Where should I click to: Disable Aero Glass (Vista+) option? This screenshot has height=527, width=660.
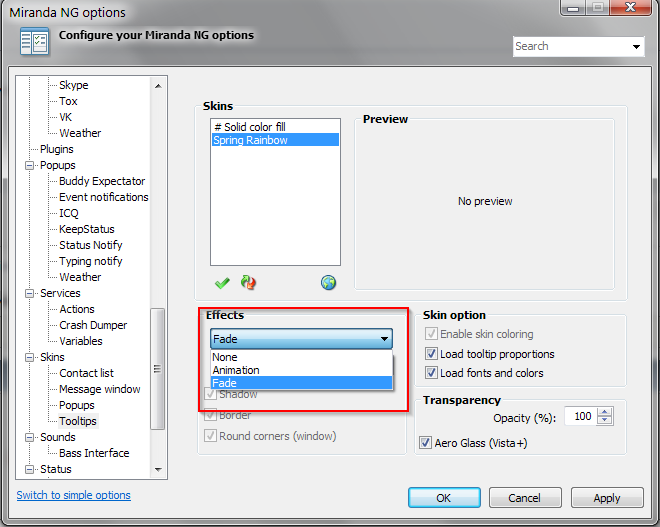click(x=426, y=442)
